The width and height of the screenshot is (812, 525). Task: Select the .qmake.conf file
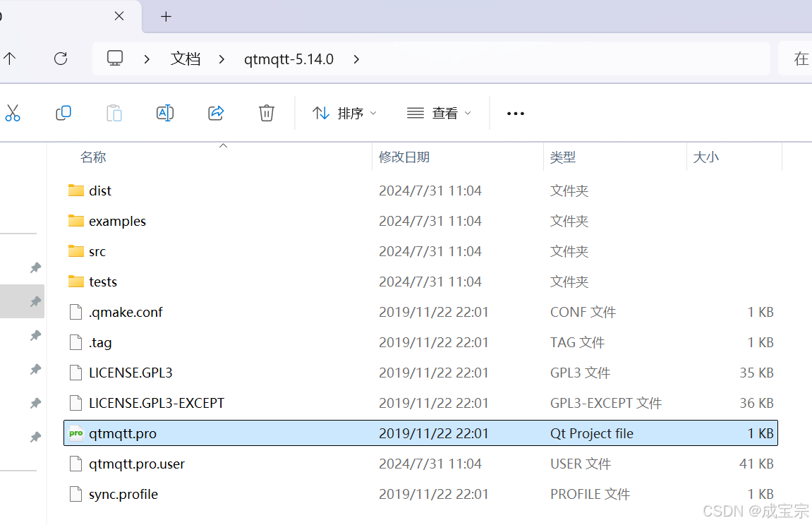[420, 312]
